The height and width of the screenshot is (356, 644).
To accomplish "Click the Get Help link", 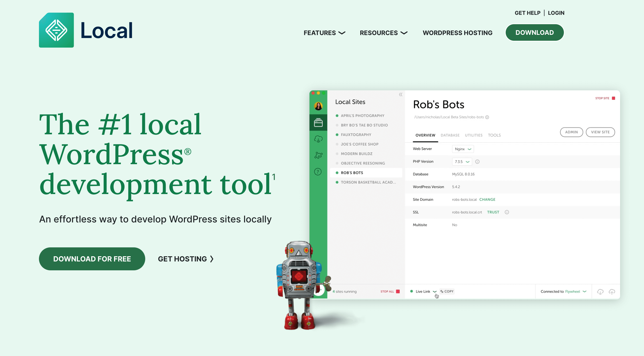I will coord(527,13).
